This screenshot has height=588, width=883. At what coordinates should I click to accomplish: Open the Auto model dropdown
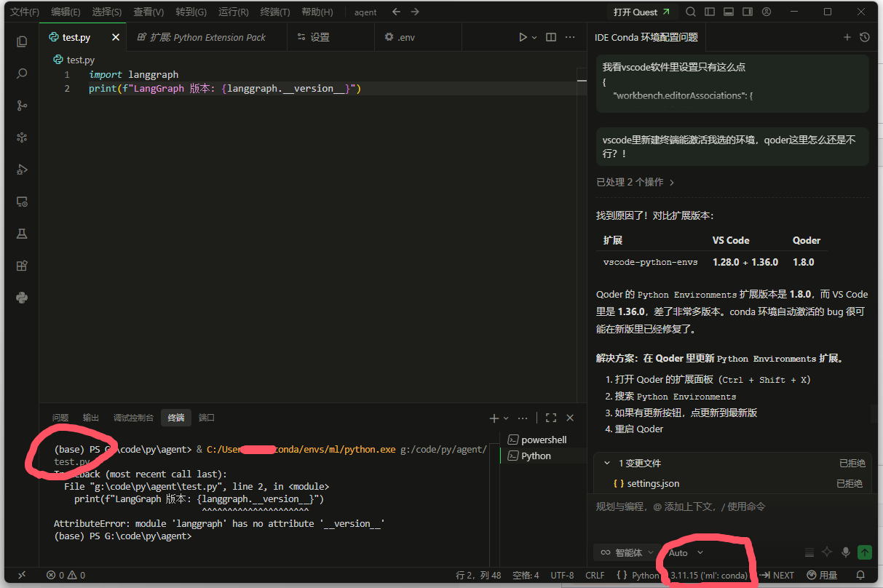[686, 552]
